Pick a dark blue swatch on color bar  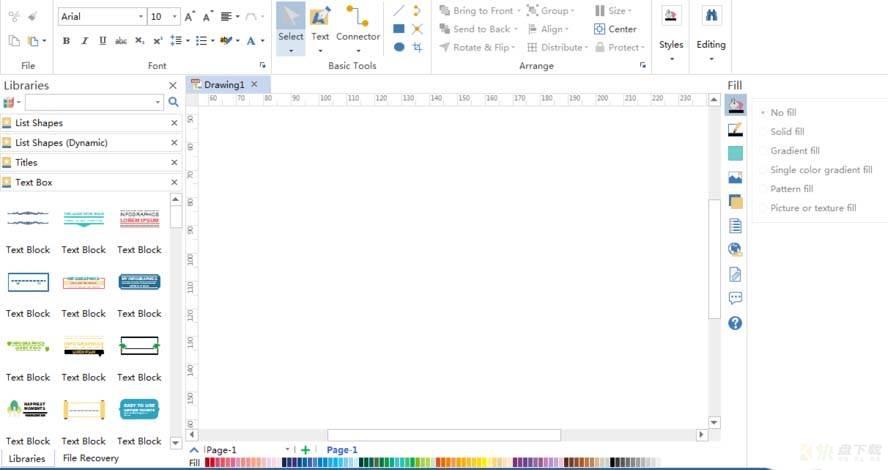(x=285, y=463)
